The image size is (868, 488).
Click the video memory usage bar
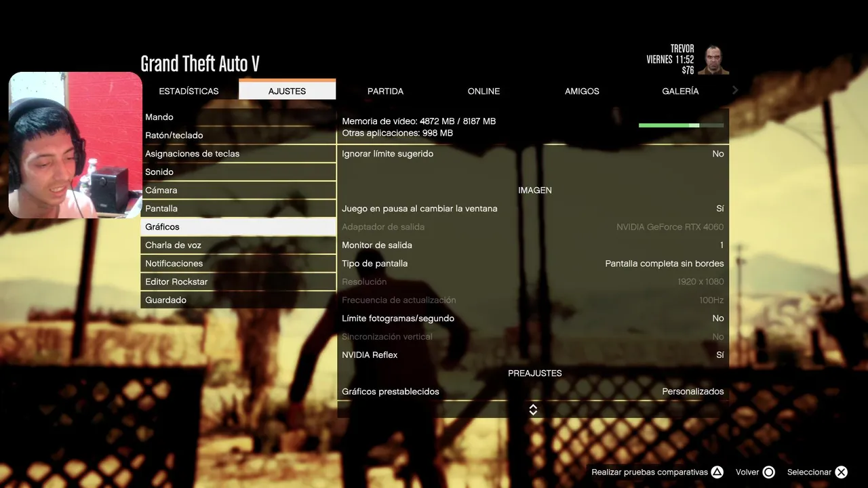(681, 125)
